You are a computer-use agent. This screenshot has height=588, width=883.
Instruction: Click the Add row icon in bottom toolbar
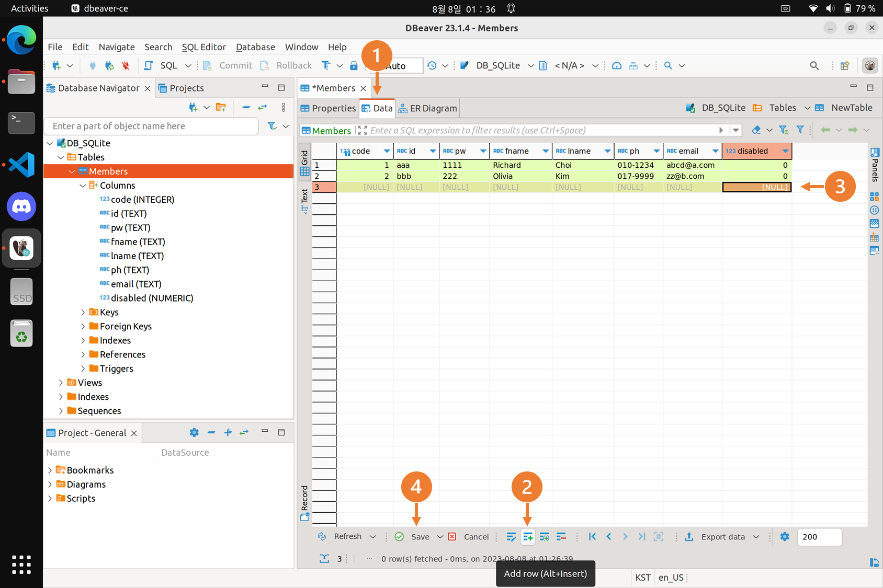pos(528,537)
